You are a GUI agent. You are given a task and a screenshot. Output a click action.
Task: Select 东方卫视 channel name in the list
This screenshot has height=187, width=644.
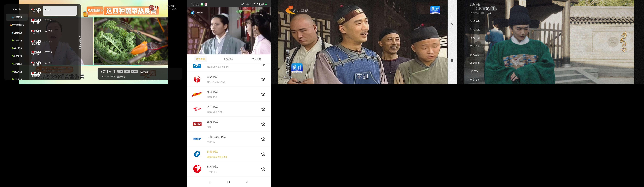coord(212,167)
